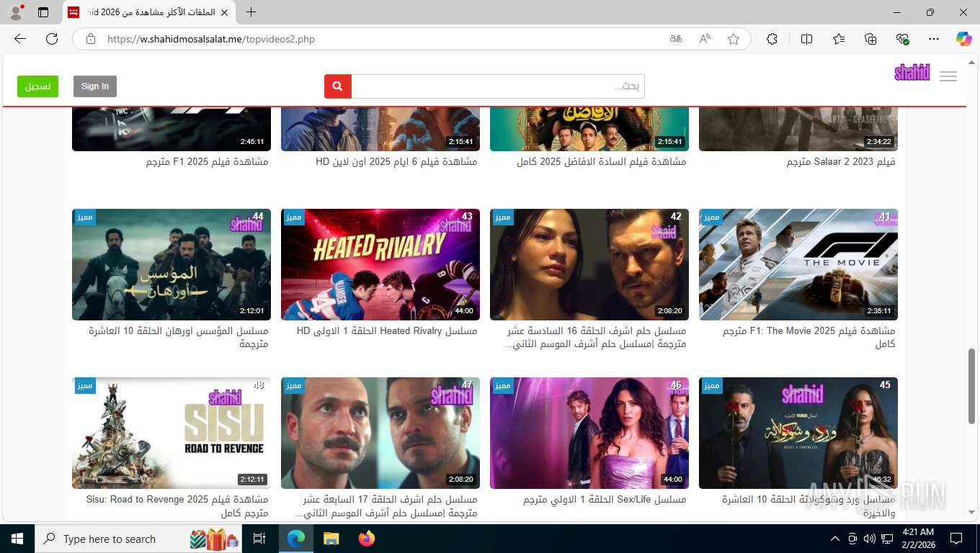Open tab actions menu icon
This screenshot has width=980, height=553.
coord(43,12)
